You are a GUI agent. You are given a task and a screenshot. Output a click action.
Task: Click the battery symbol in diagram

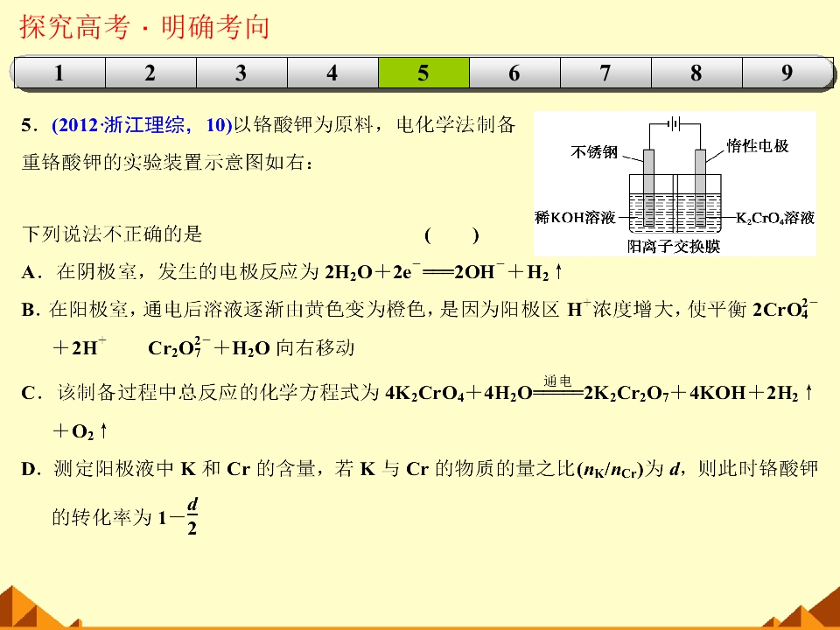[675, 124]
